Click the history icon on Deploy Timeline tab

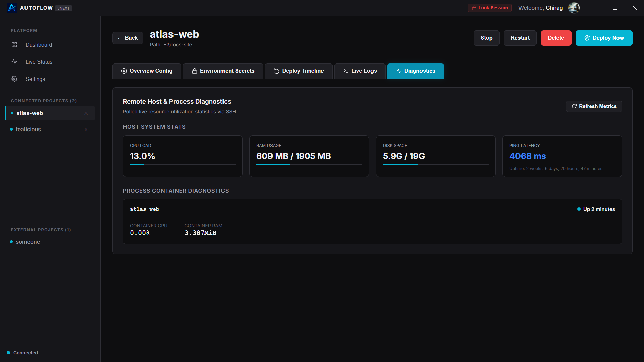(x=277, y=71)
